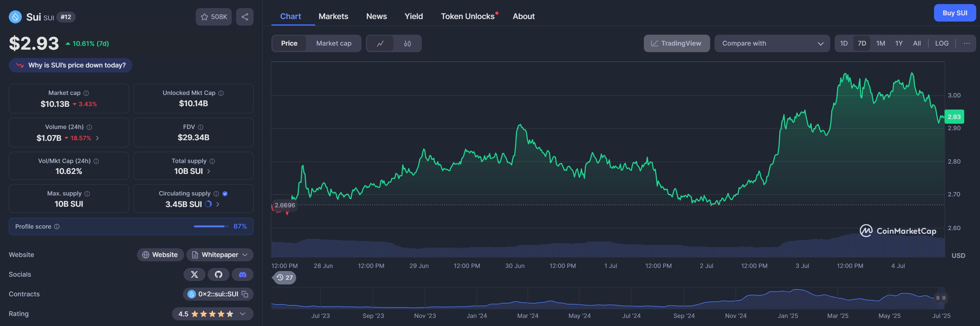Open the About tab

click(x=523, y=16)
